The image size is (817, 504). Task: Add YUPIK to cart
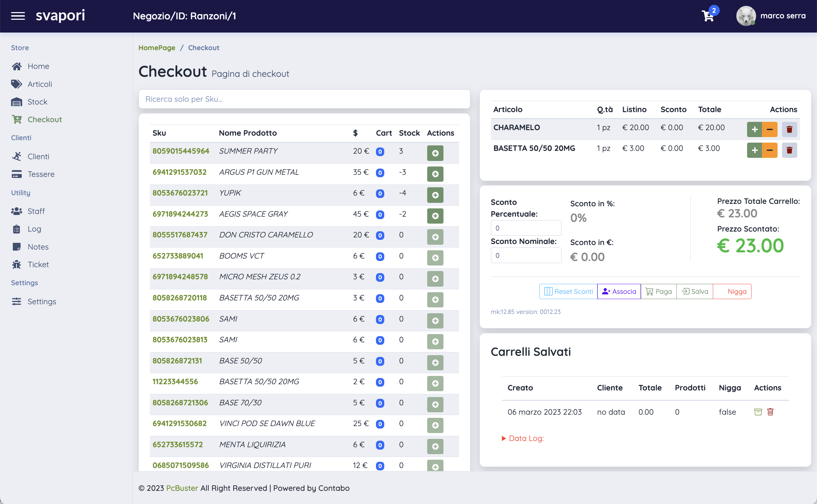click(435, 195)
